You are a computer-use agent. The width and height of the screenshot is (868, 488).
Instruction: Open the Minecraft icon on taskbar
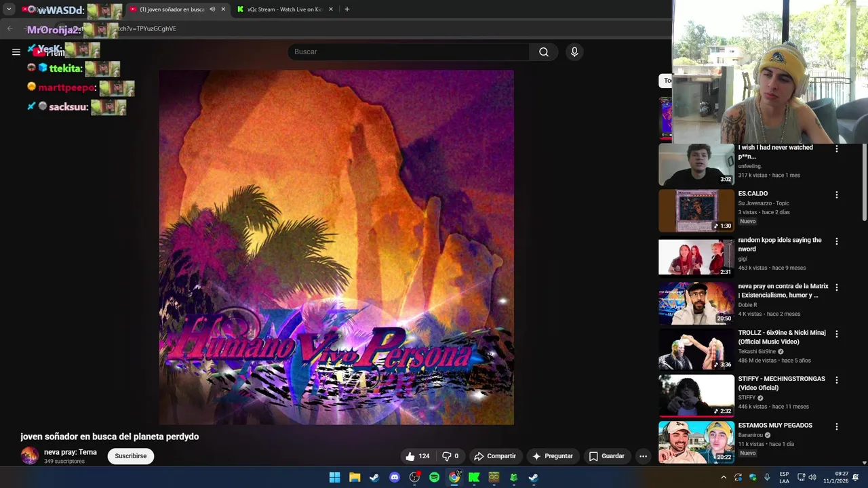click(494, 477)
